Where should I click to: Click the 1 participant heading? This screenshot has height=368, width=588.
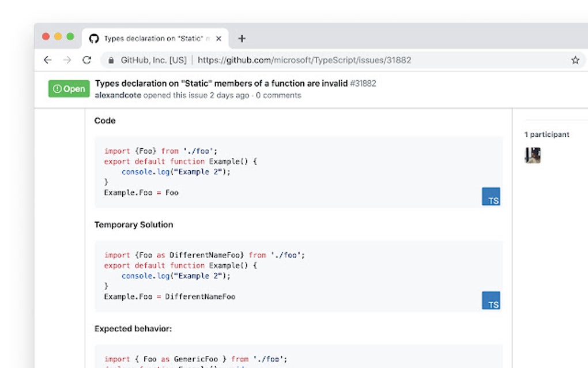click(546, 134)
